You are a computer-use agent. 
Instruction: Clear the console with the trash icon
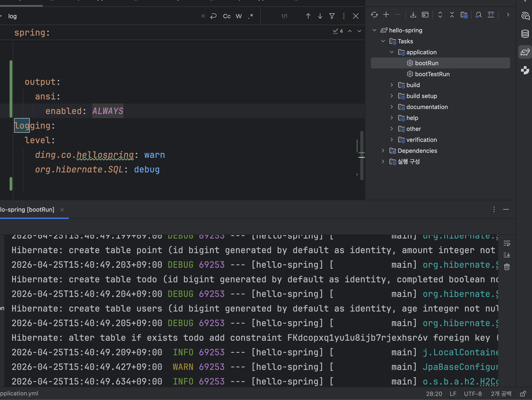pyautogui.click(x=507, y=267)
